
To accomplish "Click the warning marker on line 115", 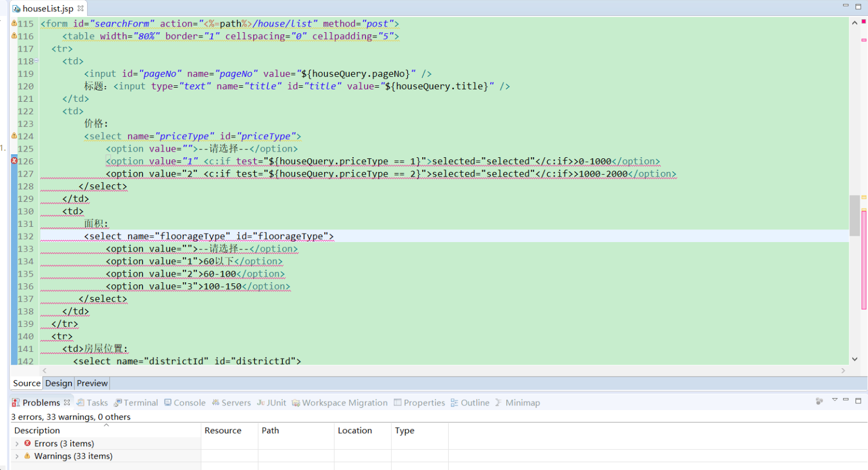I will (x=14, y=23).
